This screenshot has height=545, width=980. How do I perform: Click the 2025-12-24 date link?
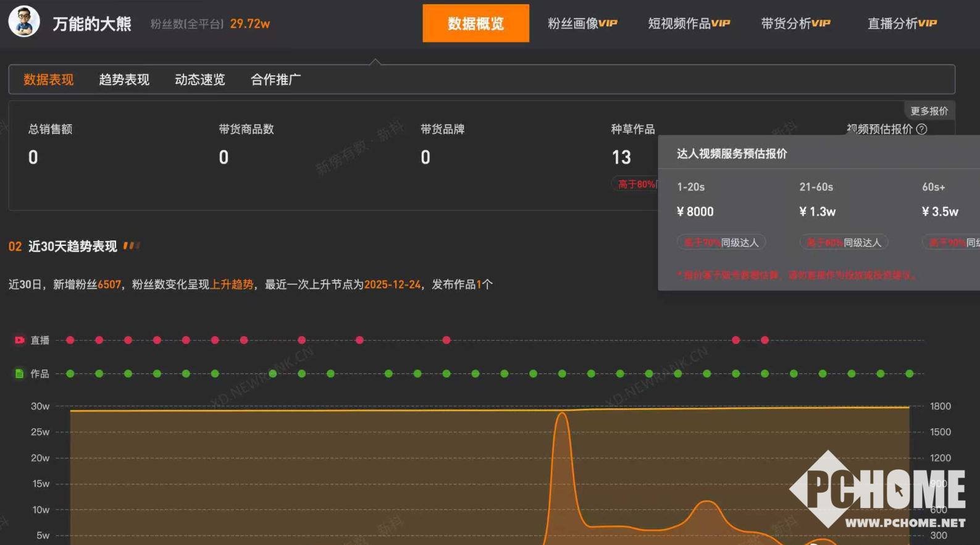pos(392,284)
